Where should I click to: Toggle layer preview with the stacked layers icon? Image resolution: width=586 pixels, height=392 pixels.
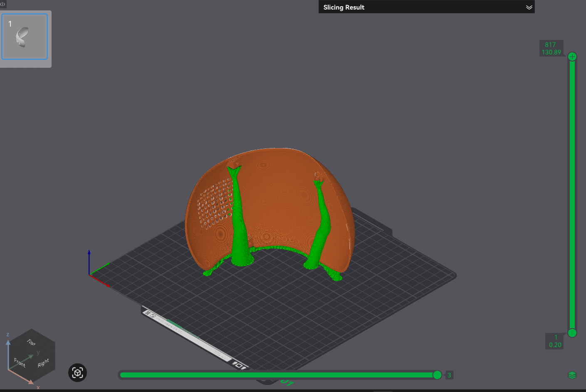pyautogui.click(x=573, y=375)
